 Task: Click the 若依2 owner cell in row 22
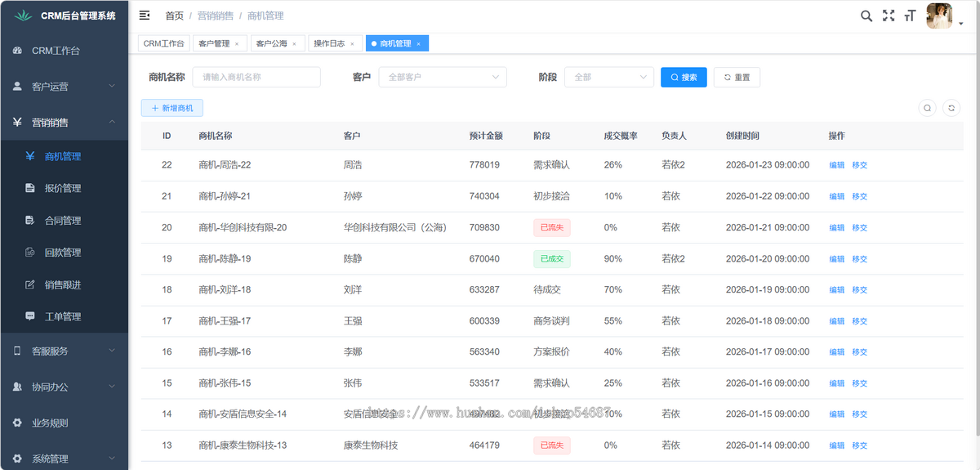pos(673,165)
